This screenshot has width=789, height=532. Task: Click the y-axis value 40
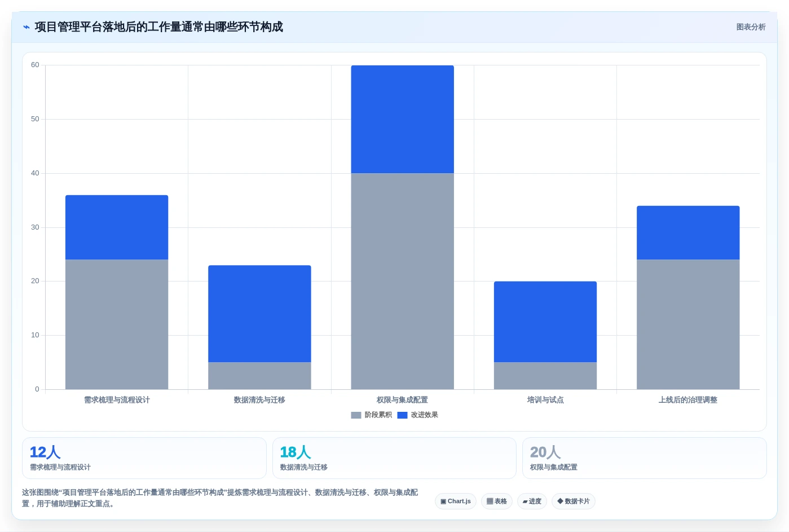coord(35,173)
